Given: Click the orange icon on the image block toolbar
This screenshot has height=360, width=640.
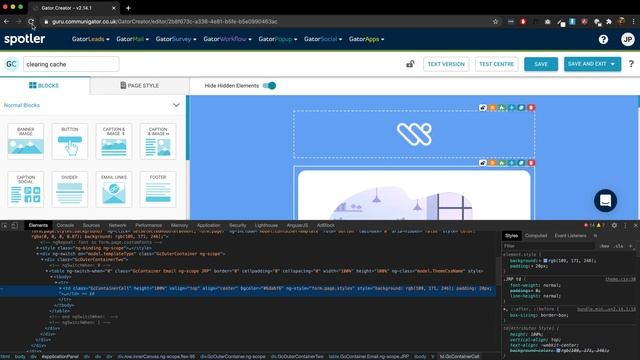Looking at the screenshot, I should pos(492,163).
